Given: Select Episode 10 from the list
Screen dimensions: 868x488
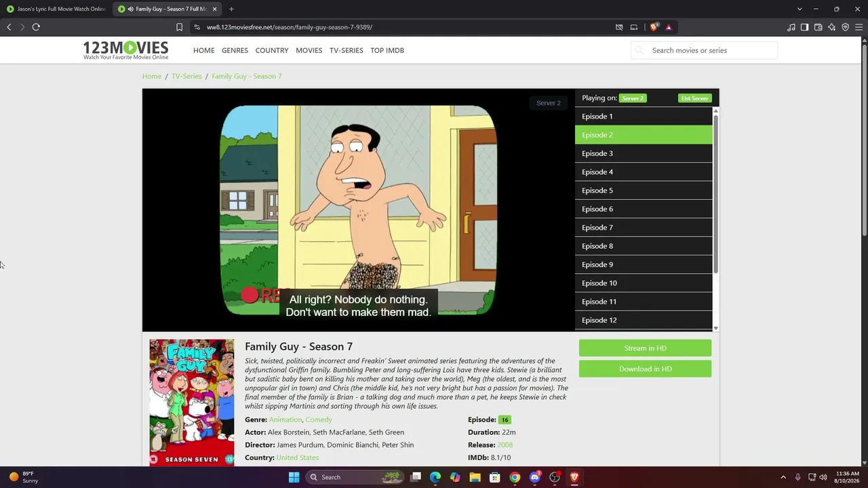Looking at the screenshot, I should pyautogui.click(x=644, y=283).
